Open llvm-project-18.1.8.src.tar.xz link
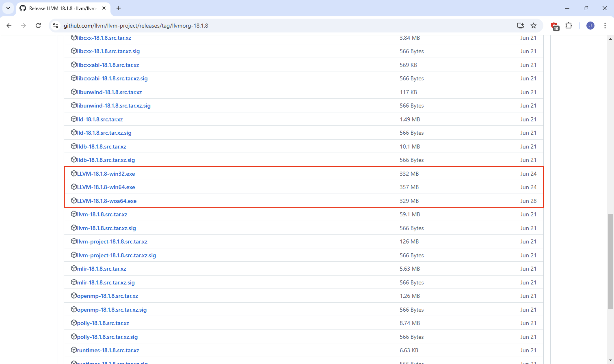The width and height of the screenshot is (614, 364). [x=112, y=242]
